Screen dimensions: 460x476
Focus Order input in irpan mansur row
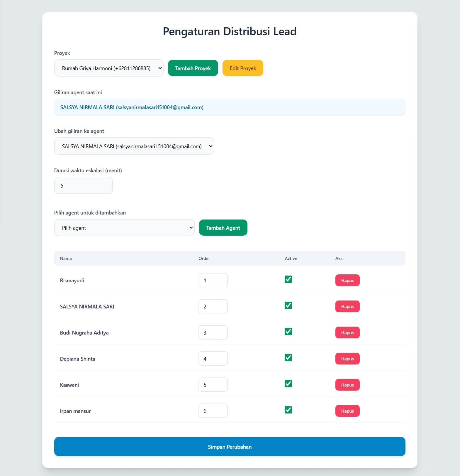(213, 411)
